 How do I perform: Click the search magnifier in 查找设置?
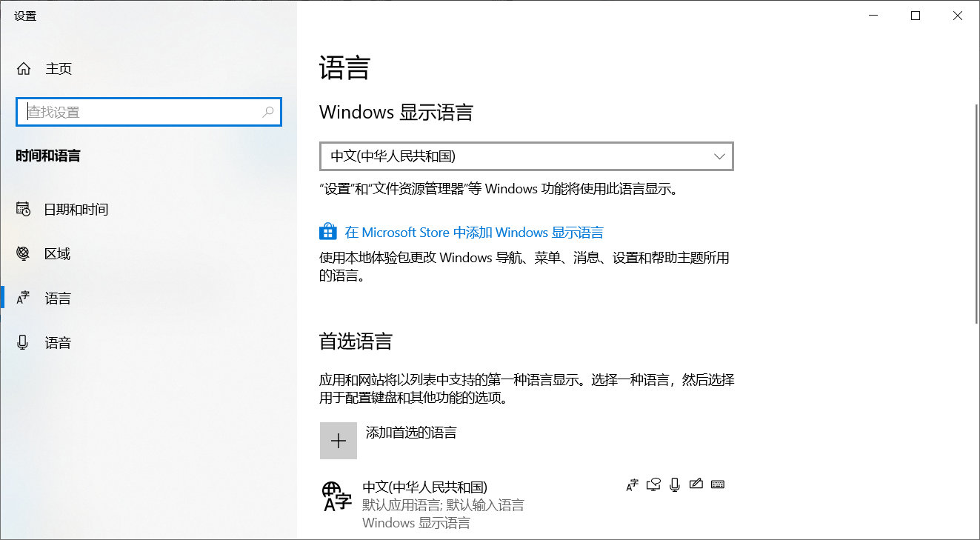click(x=267, y=112)
